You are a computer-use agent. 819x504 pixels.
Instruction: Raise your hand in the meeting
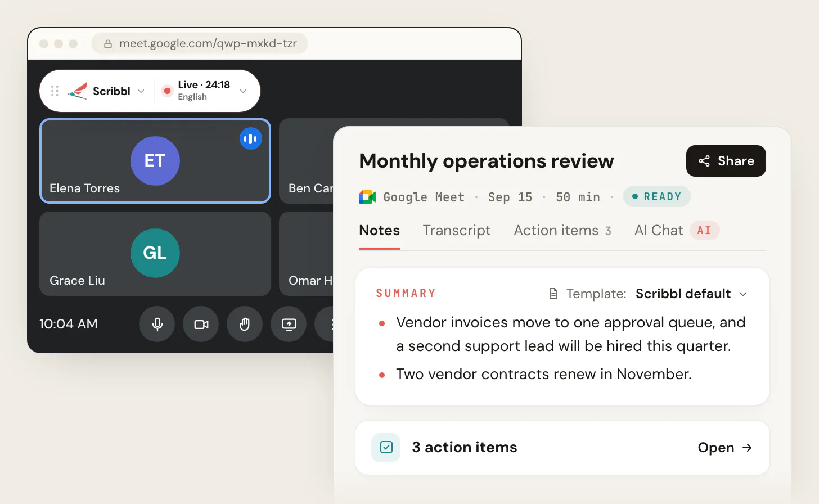click(x=245, y=324)
